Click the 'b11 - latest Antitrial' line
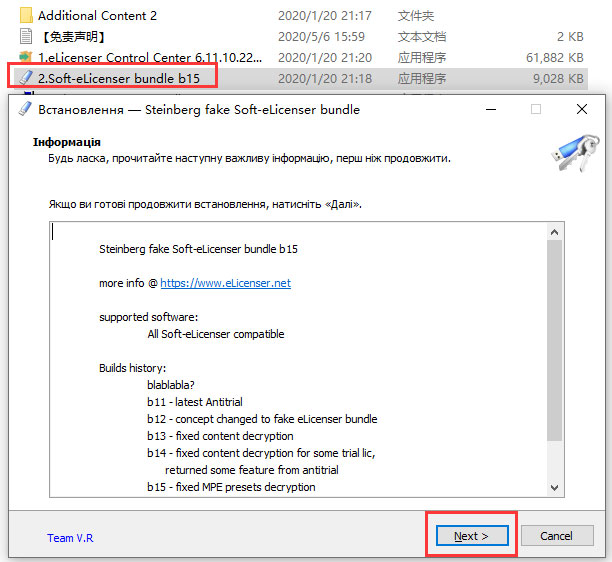Image resolution: width=612 pixels, height=562 pixels. pos(195,402)
